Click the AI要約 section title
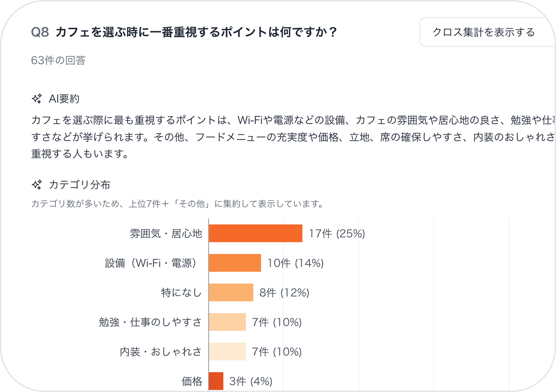 click(64, 99)
